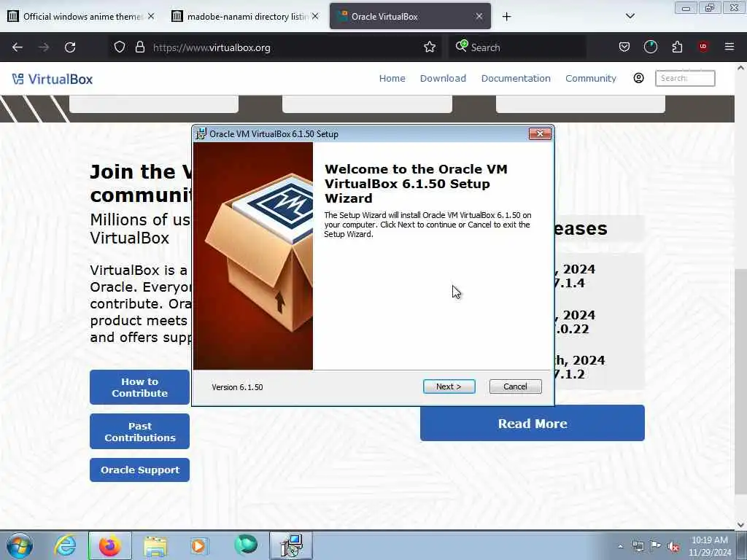Click the page scrollbar down arrow

pos(740,524)
